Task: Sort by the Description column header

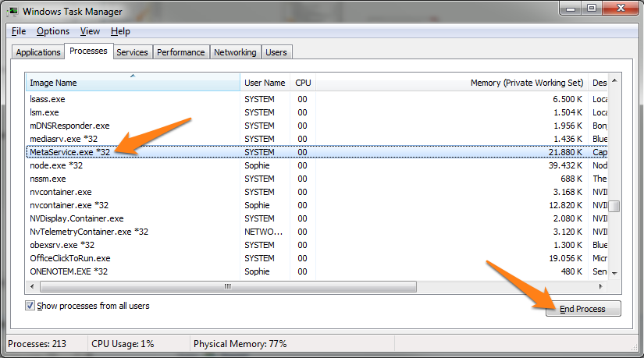Action: [x=598, y=83]
